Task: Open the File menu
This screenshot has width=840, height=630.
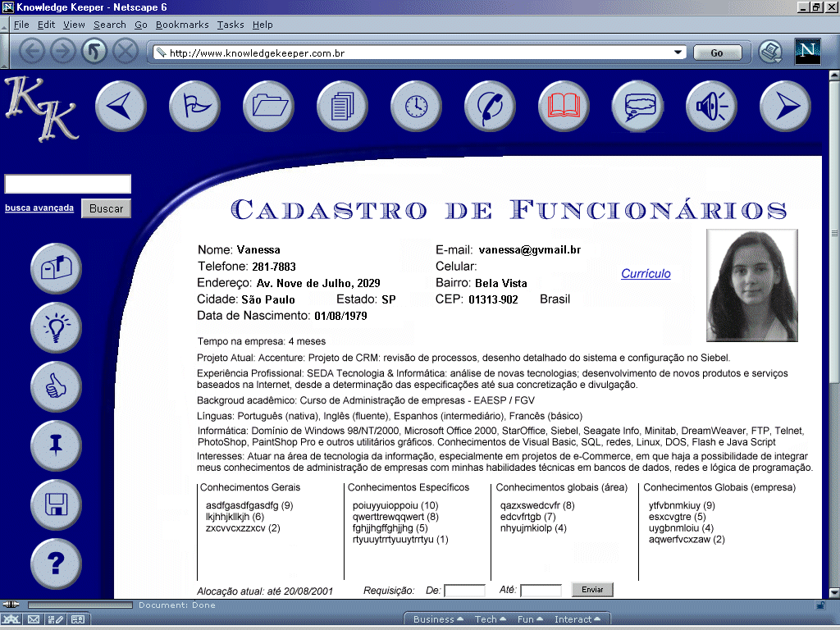Action: tap(21, 25)
